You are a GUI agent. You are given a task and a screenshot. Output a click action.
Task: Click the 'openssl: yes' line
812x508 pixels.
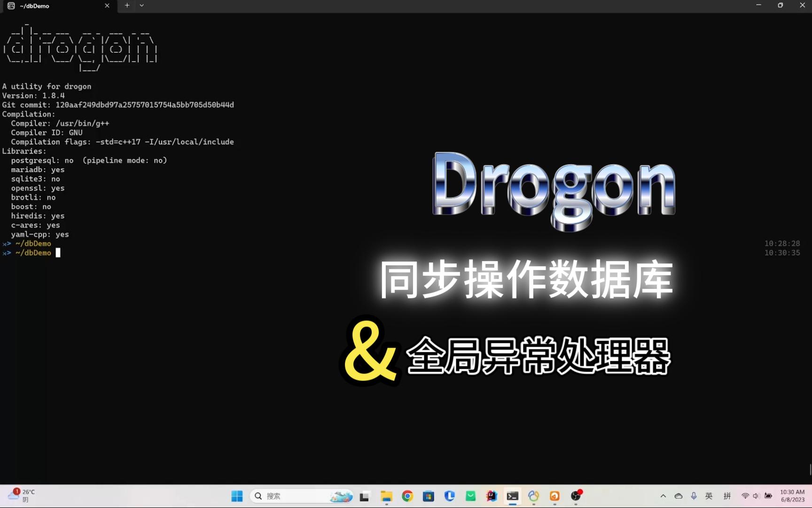[38, 188]
